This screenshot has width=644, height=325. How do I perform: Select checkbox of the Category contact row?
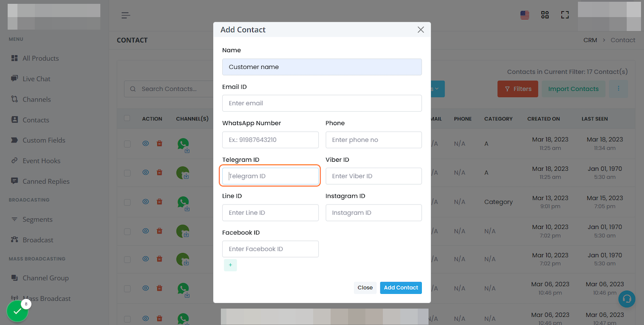(127, 203)
